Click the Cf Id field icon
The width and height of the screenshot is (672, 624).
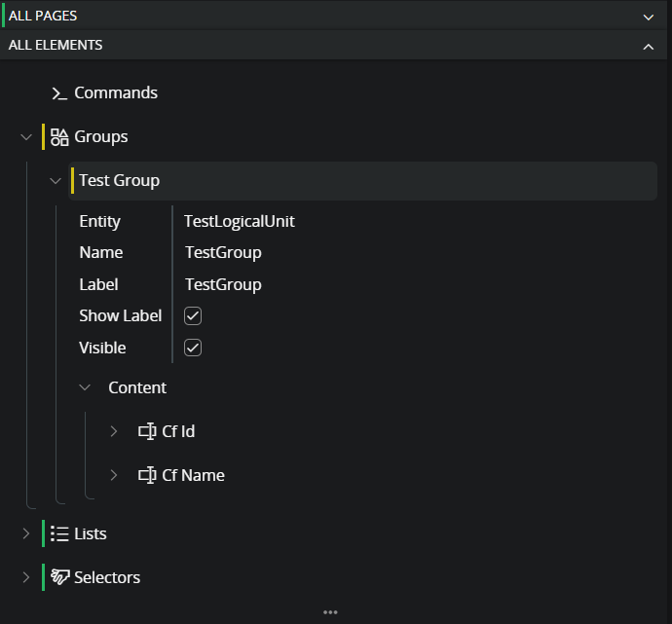147,431
